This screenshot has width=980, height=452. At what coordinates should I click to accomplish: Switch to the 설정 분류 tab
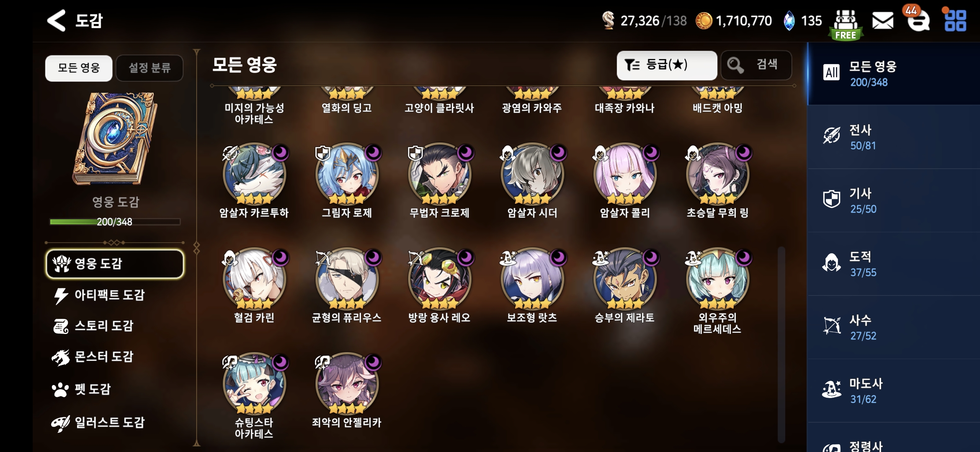click(150, 68)
